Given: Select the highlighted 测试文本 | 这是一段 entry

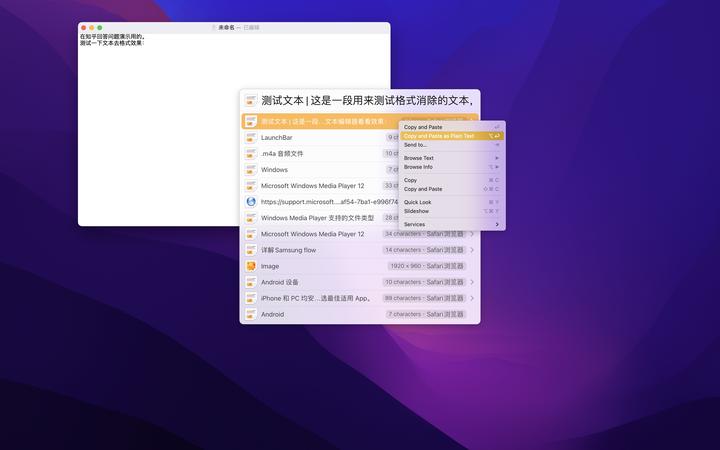Looking at the screenshot, I should (x=320, y=121).
